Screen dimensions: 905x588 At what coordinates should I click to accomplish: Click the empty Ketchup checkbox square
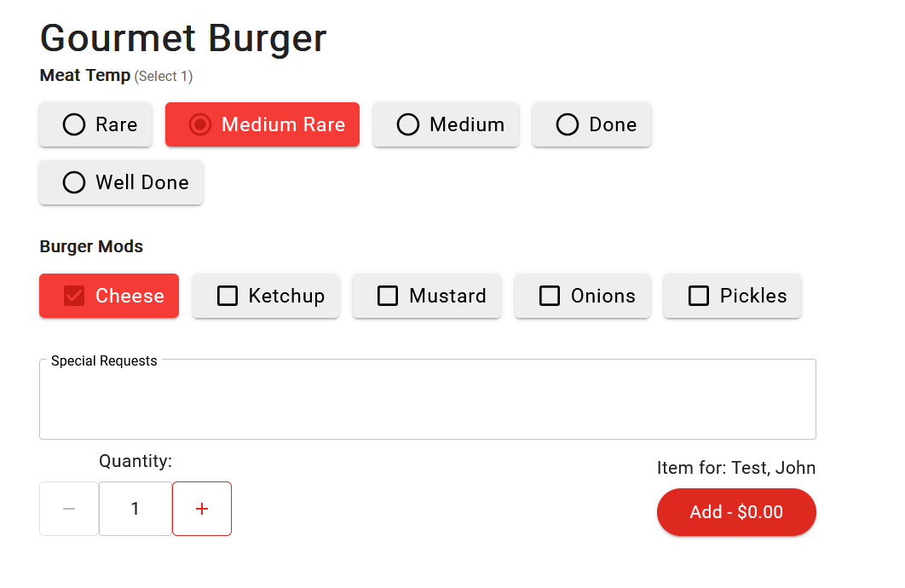[228, 297]
